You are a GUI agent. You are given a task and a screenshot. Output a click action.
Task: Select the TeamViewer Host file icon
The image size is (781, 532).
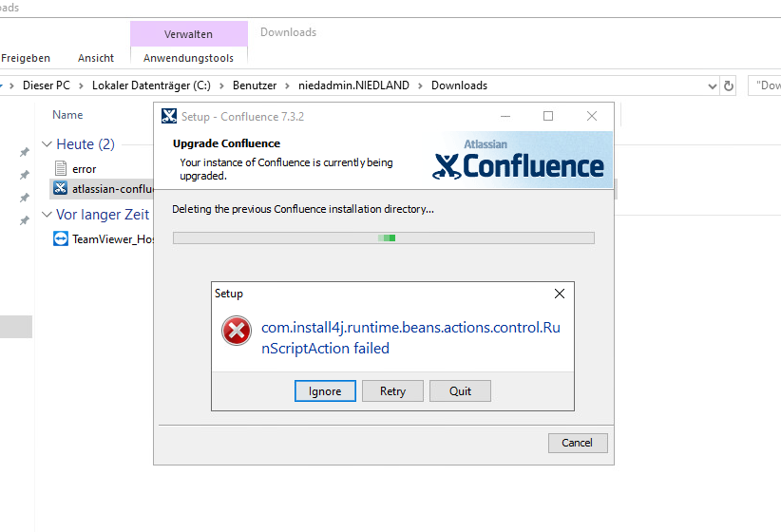click(60, 239)
